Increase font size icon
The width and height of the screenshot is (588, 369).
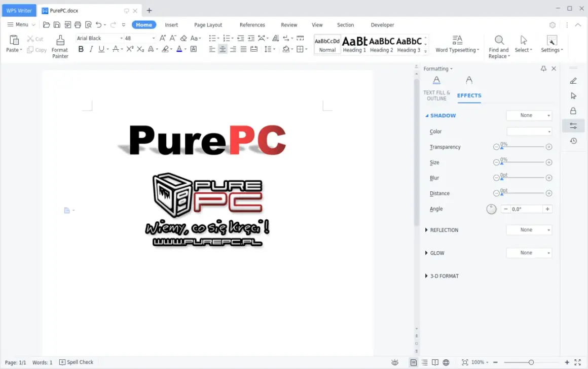coord(162,38)
